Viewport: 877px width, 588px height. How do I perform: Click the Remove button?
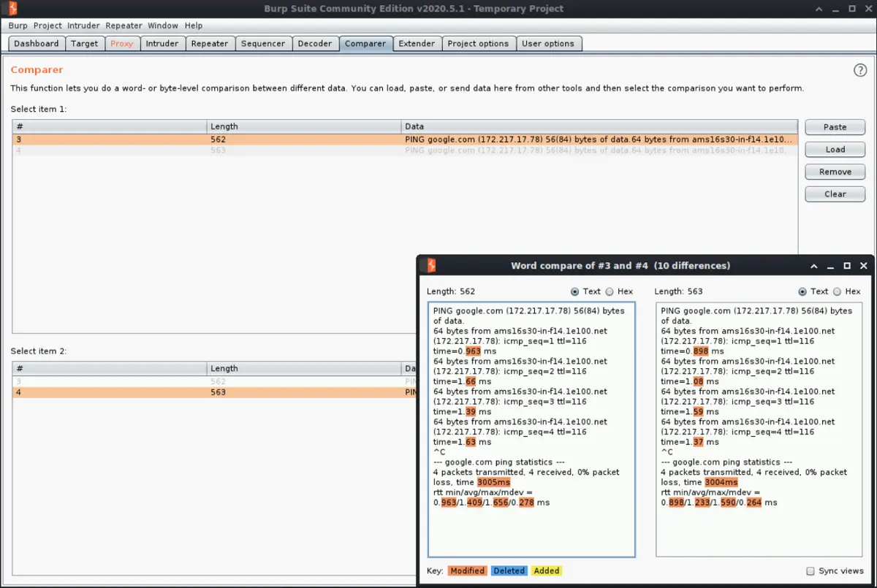coord(835,172)
